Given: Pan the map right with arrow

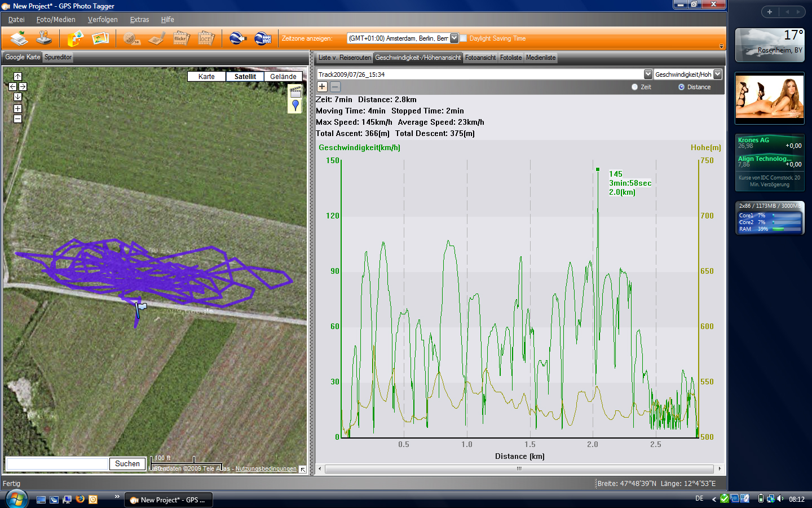Looking at the screenshot, I should (23, 86).
